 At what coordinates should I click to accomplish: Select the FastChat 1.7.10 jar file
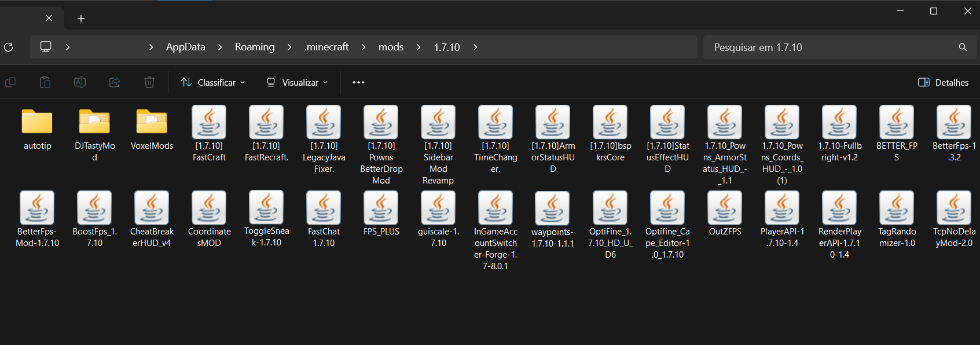pos(324,220)
